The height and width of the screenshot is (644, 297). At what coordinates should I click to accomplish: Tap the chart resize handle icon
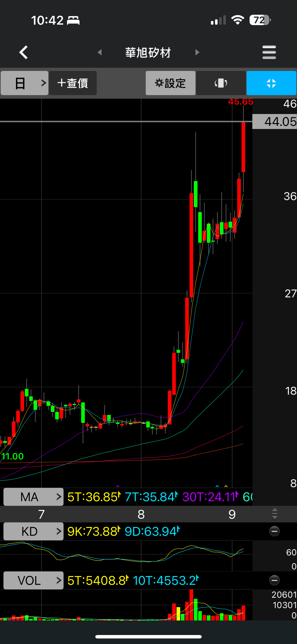point(274,514)
